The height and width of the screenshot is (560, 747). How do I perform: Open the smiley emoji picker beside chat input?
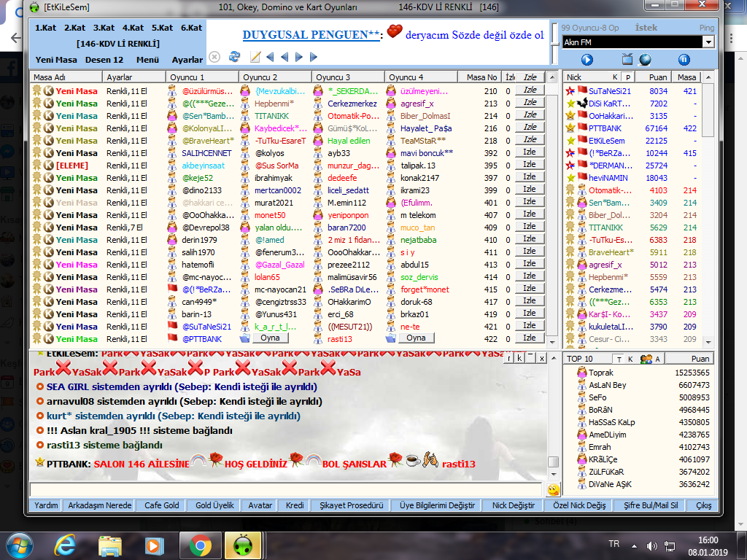(x=553, y=489)
